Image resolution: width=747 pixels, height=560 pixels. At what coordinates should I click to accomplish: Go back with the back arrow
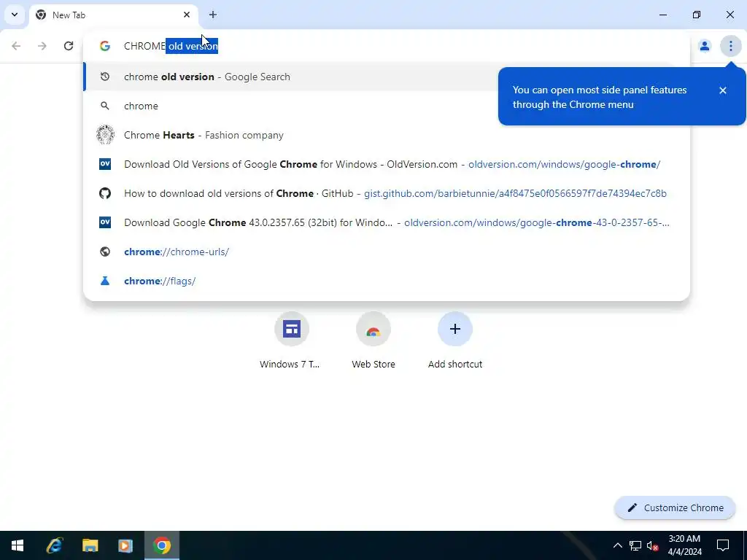click(x=16, y=46)
